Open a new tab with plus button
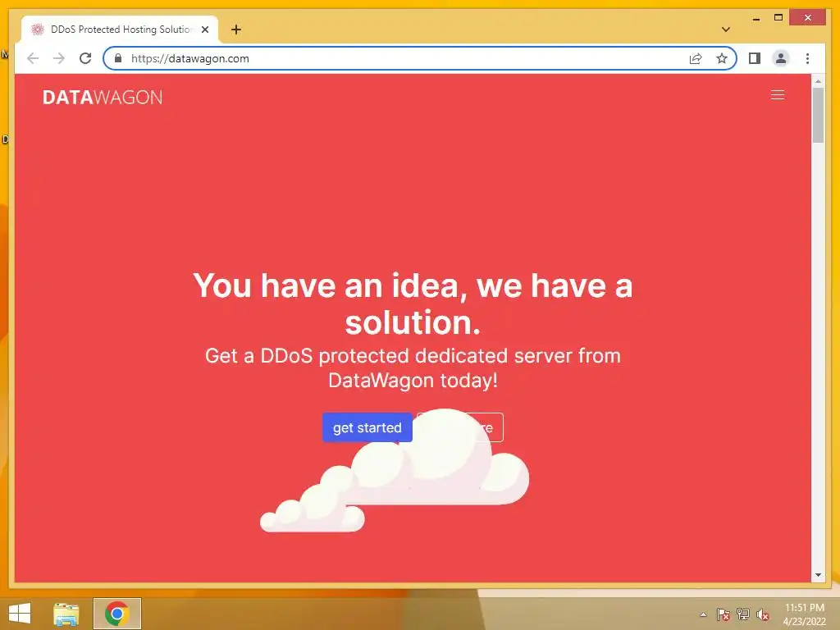The height and width of the screenshot is (630, 840). coord(236,30)
